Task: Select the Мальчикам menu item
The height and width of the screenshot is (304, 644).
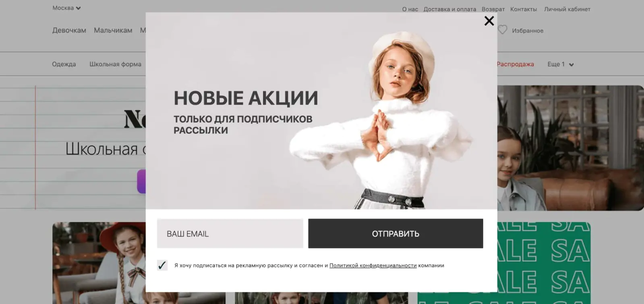Action: 113,30
